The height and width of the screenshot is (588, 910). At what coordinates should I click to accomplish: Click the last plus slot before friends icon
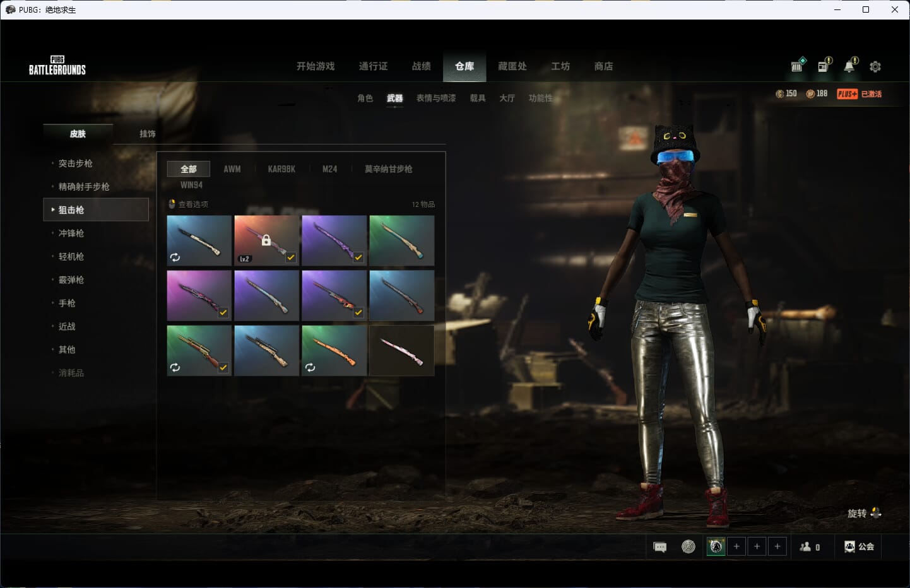(777, 546)
